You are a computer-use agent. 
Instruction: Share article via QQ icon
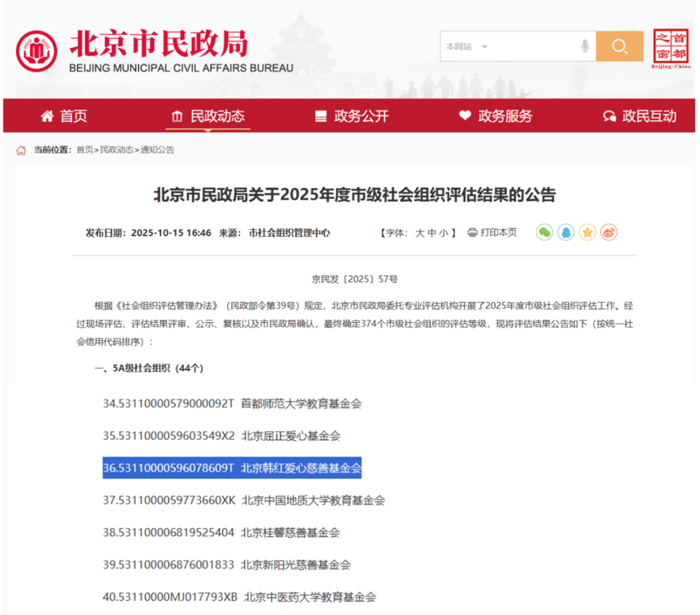[x=566, y=233]
